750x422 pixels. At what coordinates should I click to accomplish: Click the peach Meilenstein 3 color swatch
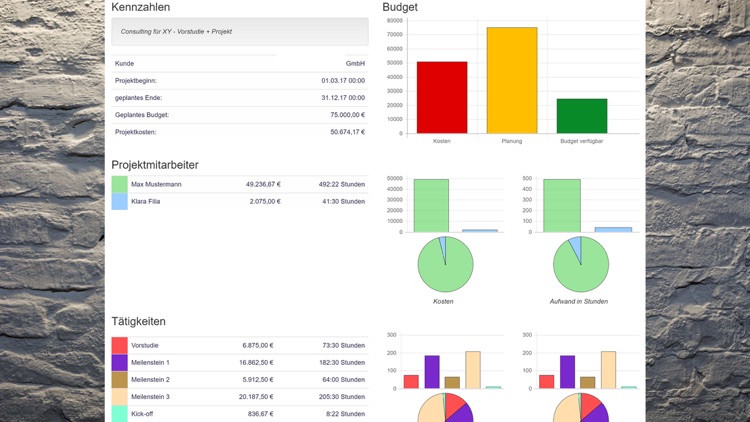(120, 397)
